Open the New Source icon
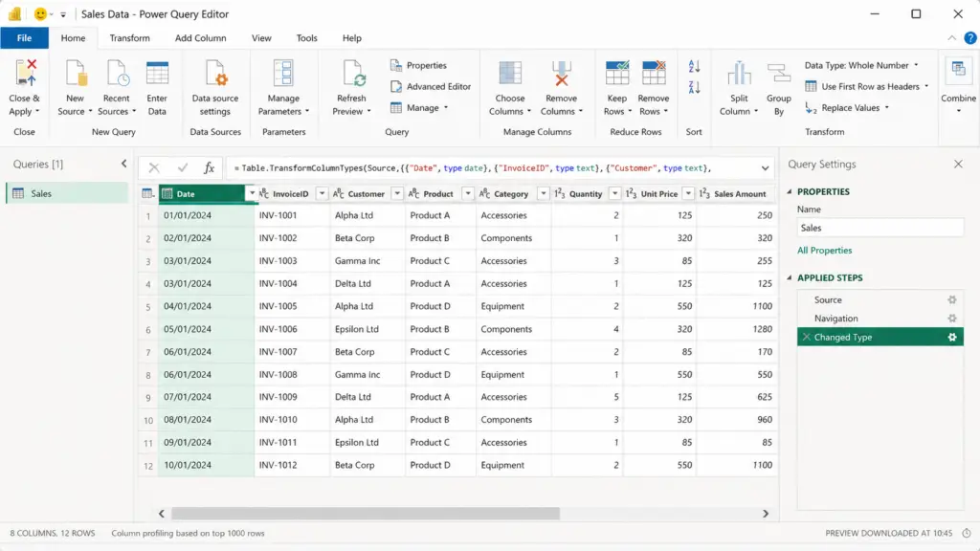Image resolution: width=980 pixels, height=551 pixels. click(76, 73)
